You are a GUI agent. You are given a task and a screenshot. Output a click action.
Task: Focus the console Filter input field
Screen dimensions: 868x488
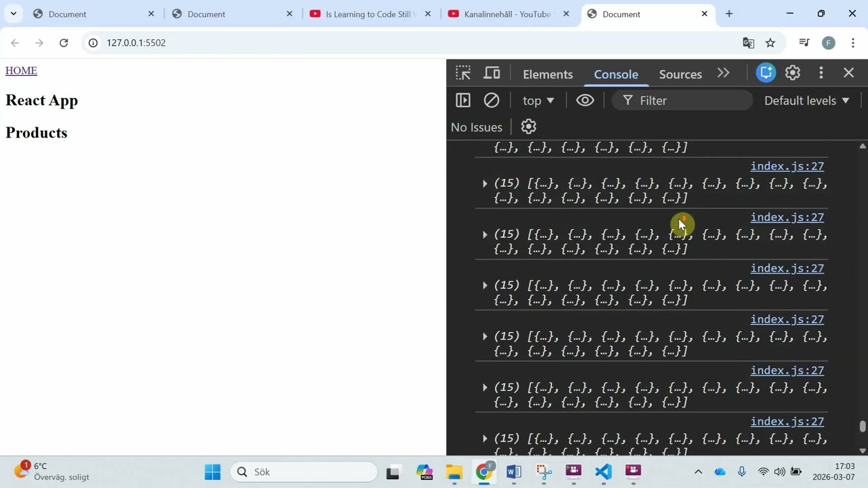682,100
